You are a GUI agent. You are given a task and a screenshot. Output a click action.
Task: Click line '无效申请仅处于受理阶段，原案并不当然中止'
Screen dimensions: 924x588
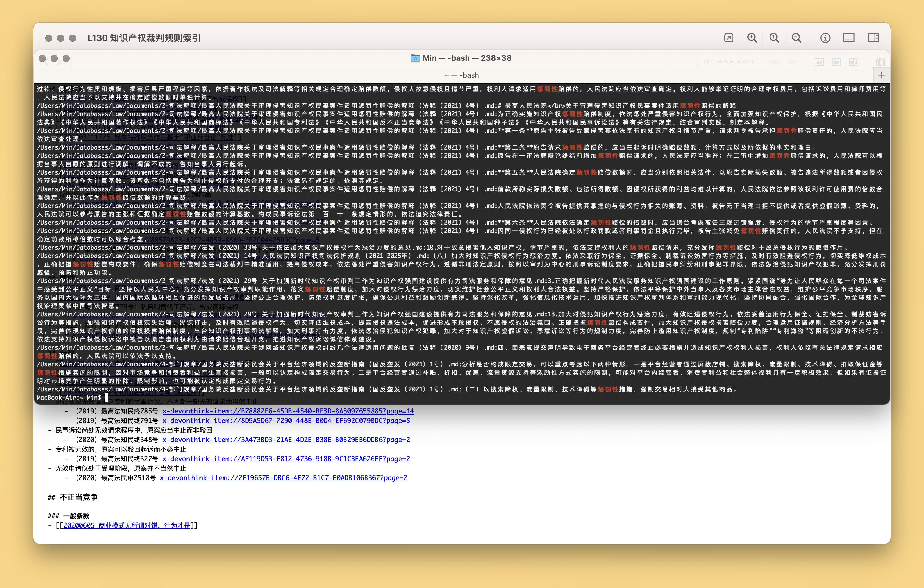coord(121,468)
